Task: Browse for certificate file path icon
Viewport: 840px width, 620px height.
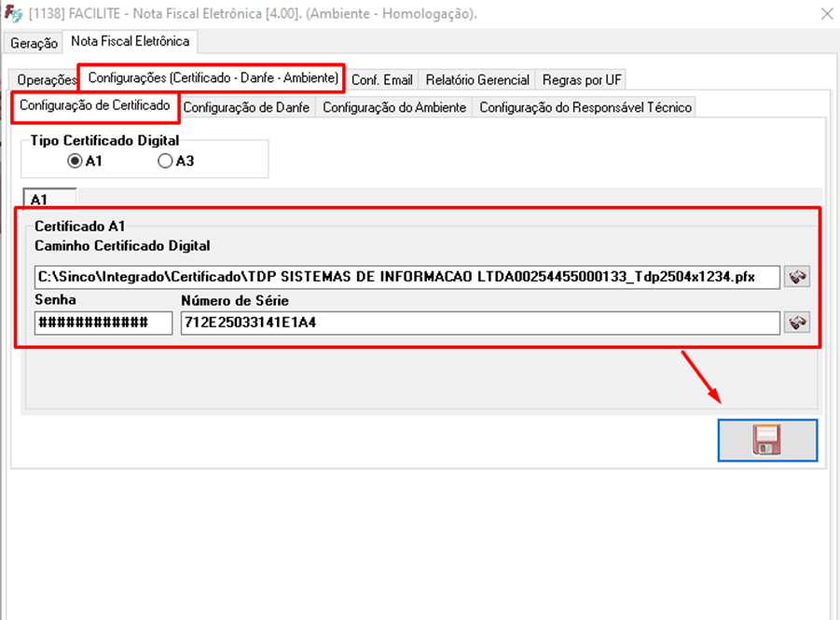Action: [x=797, y=277]
